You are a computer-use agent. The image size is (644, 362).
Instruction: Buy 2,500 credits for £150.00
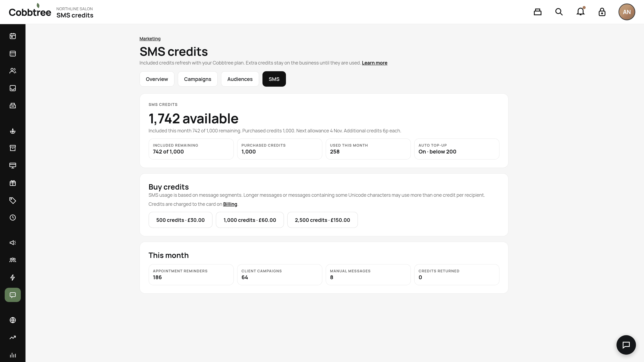323,220
